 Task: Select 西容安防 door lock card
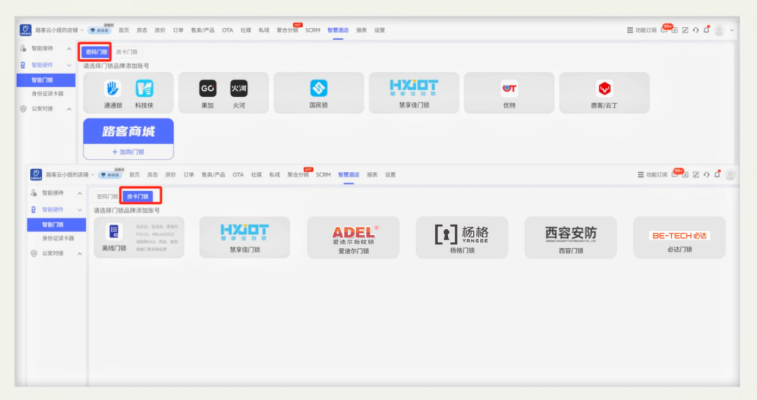coord(571,237)
